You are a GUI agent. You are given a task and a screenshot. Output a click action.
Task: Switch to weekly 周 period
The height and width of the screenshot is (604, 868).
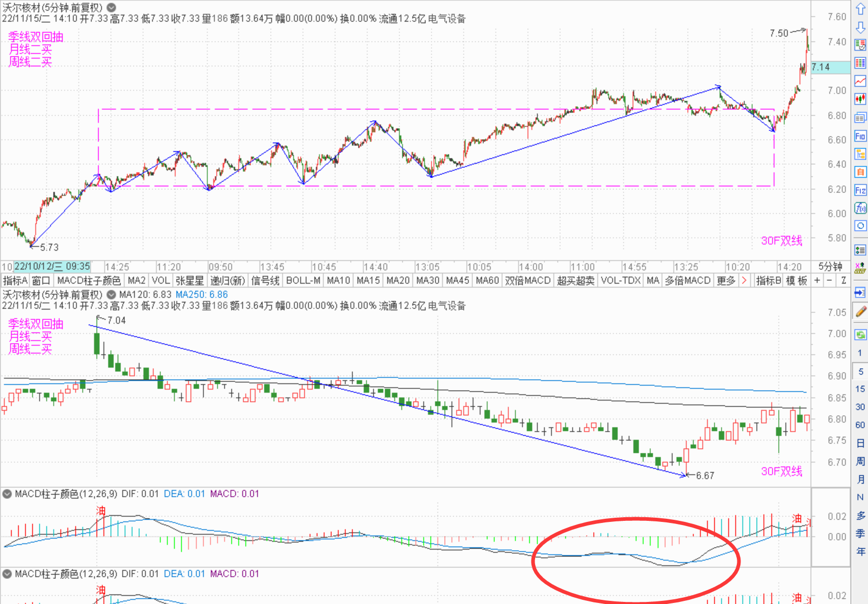860,461
